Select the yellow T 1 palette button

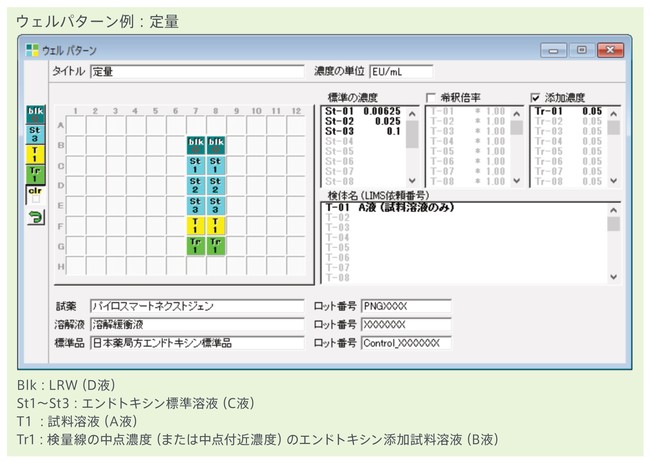(x=35, y=154)
